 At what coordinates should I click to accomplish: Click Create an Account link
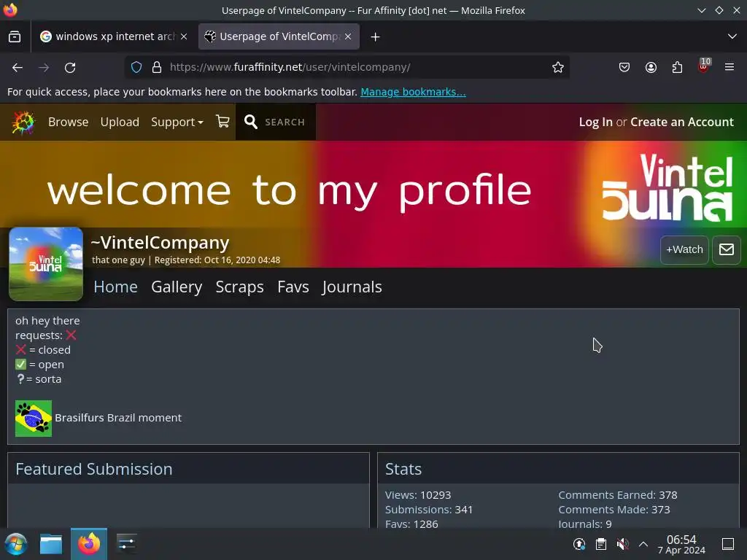coord(682,122)
